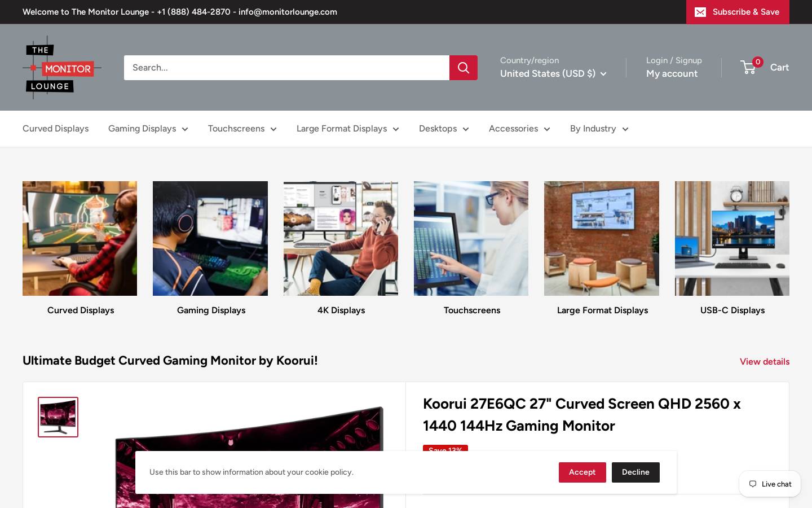Click the Gaming Displays caption under the image

pos(211,310)
